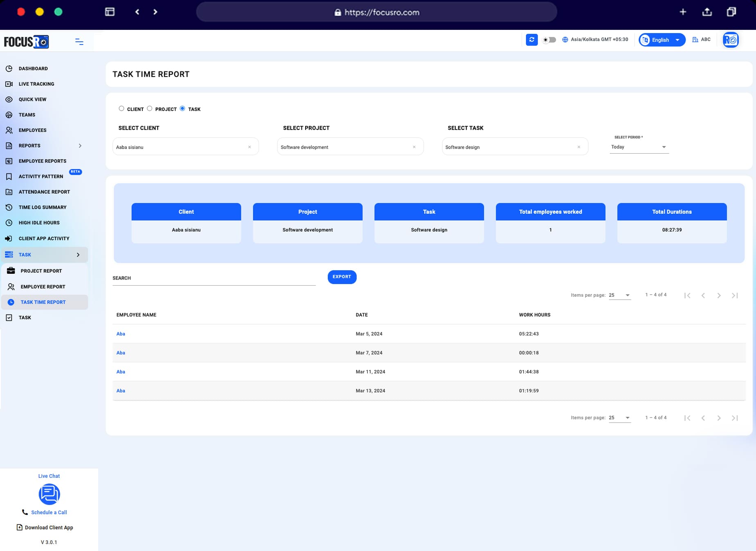The image size is (756, 551).
Task: Open Attendance Report from the sidebar
Action: point(44,192)
